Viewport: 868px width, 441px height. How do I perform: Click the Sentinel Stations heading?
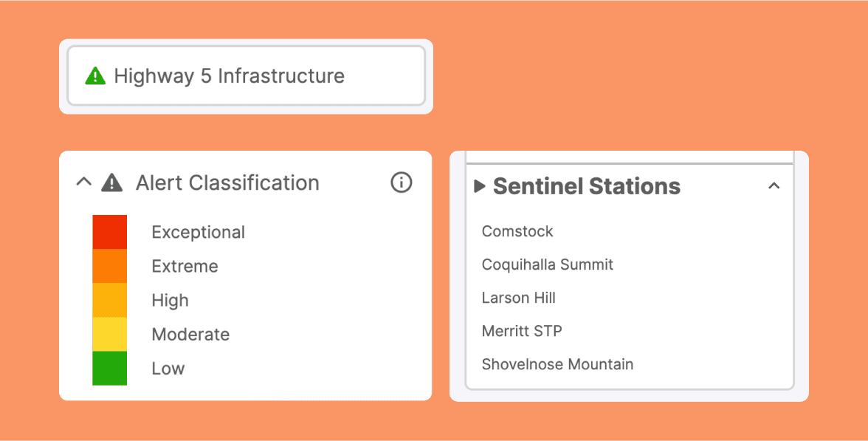point(587,186)
